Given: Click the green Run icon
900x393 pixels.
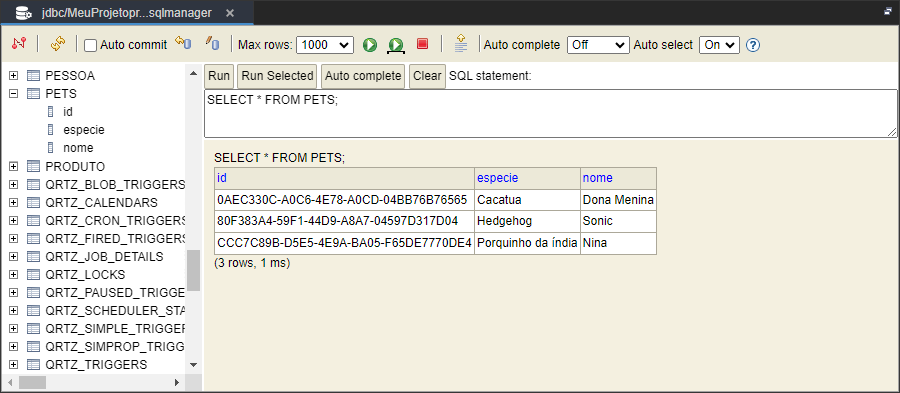Looking at the screenshot, I should (370, 45).
